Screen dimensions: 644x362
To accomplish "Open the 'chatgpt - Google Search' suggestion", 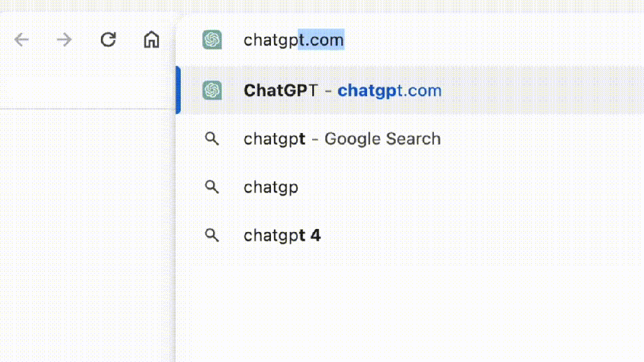I will (342, 138).
